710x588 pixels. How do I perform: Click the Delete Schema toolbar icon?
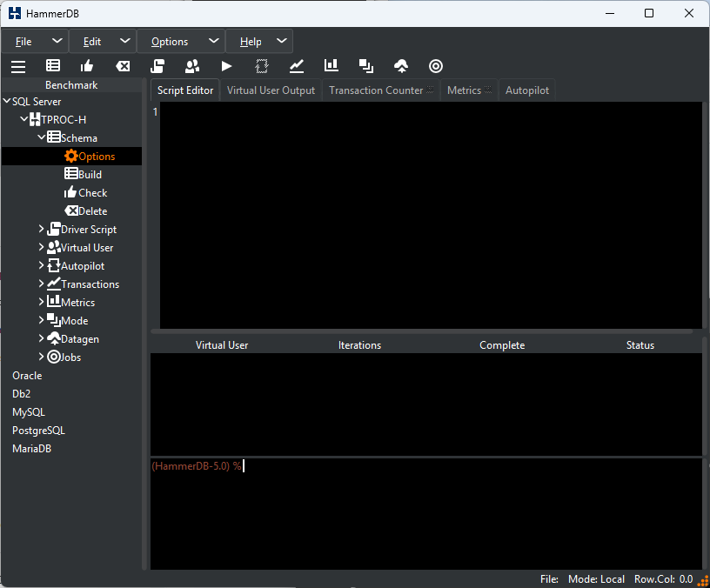pos(123,66)
